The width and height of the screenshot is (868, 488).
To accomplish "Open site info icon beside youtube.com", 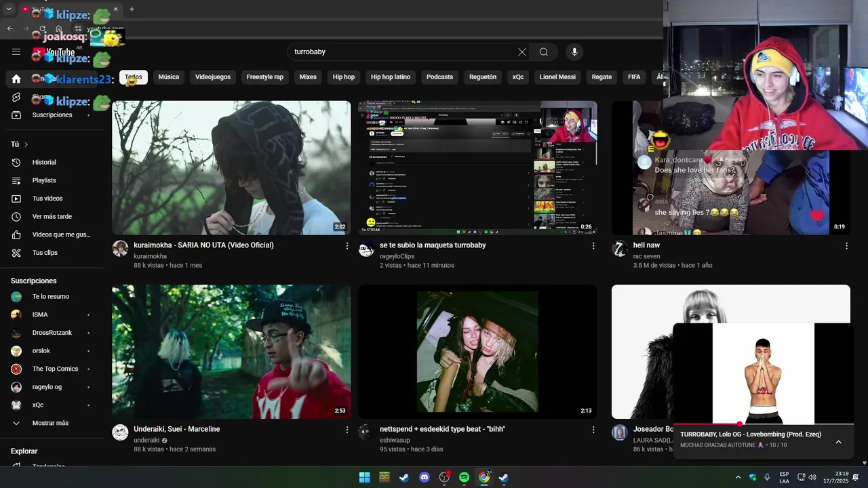I will pos(78,28).
